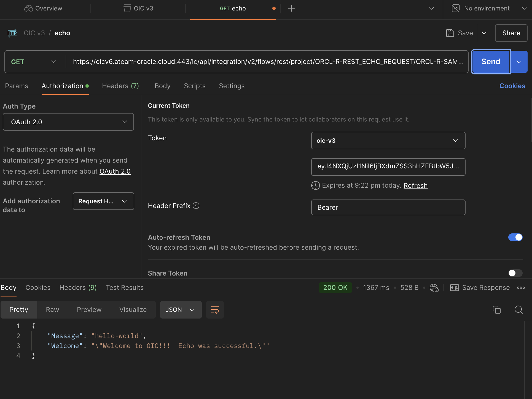Select the Raw response view tab
Screen dimensions: 532x399
coord(52,310)
